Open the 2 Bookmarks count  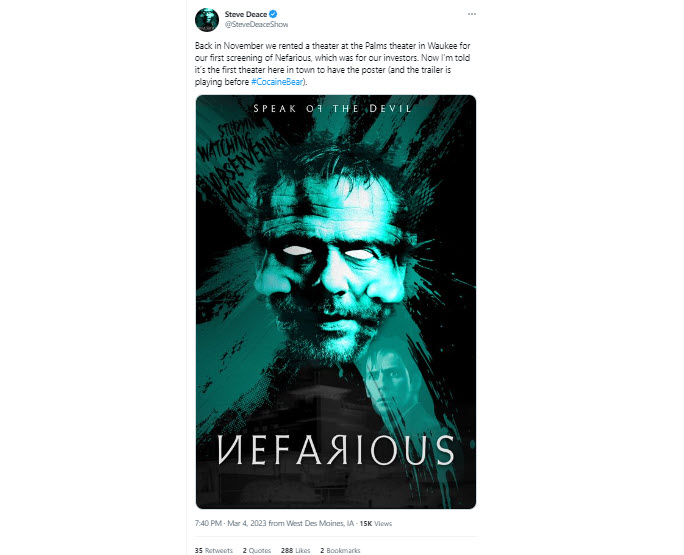tap(340, 550)
